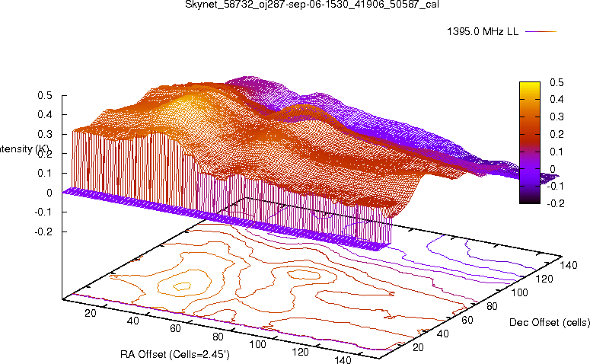Click the 0 label on the color bar
Image resolution: width=590 pixels, height=364 pixels.
pyautogui.click(x=553, y=169)
